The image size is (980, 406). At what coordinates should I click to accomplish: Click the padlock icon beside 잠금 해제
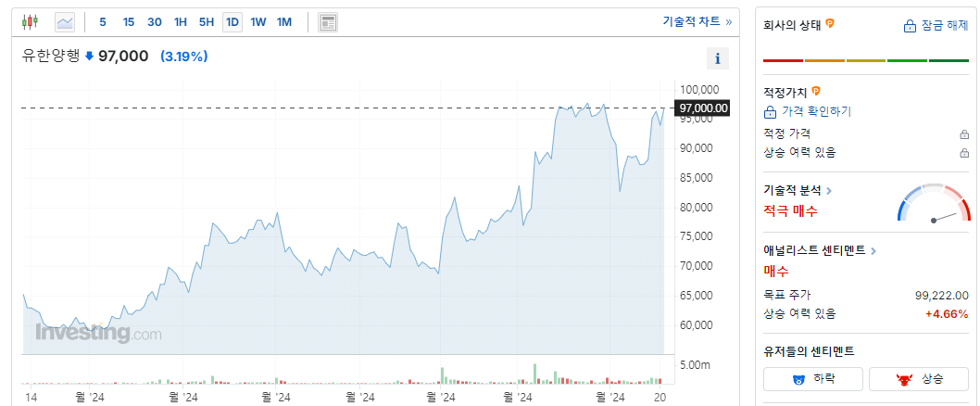910,26
